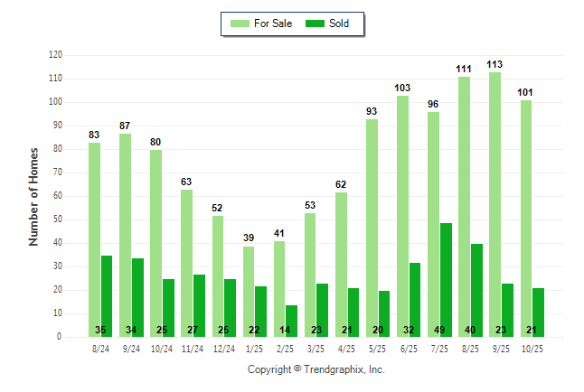Click the light green For Sale legend swatch
This screenshot has width=584, height=392.
point(240,23)
